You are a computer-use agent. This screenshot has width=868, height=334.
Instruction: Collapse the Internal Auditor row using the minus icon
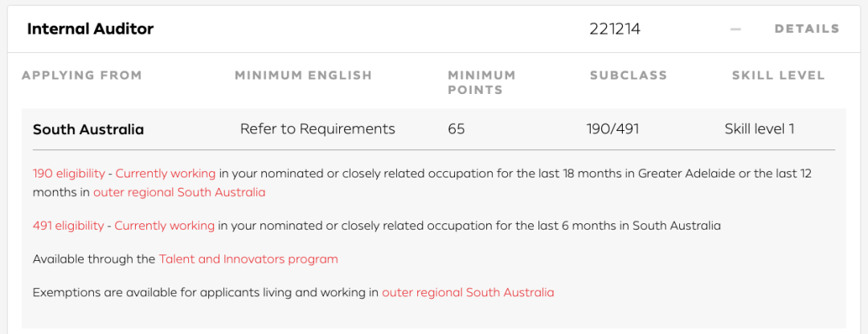pyautogui.click(x=735, y=30)
